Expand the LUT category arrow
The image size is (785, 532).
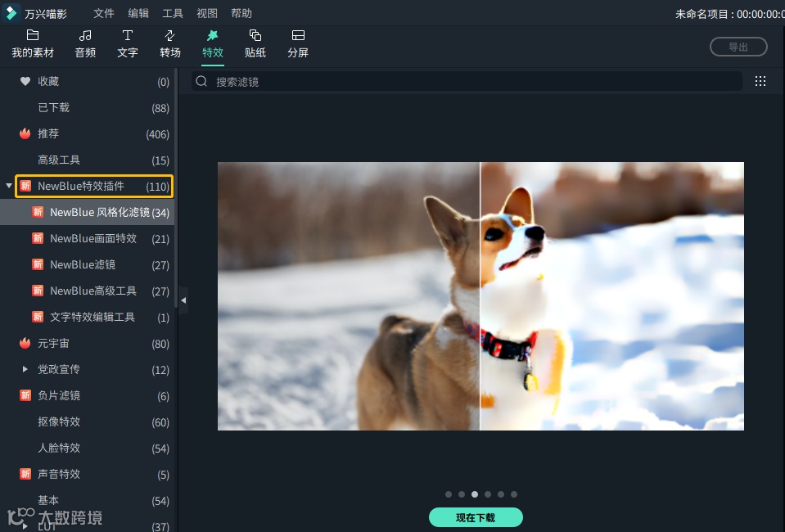[25, 526]
